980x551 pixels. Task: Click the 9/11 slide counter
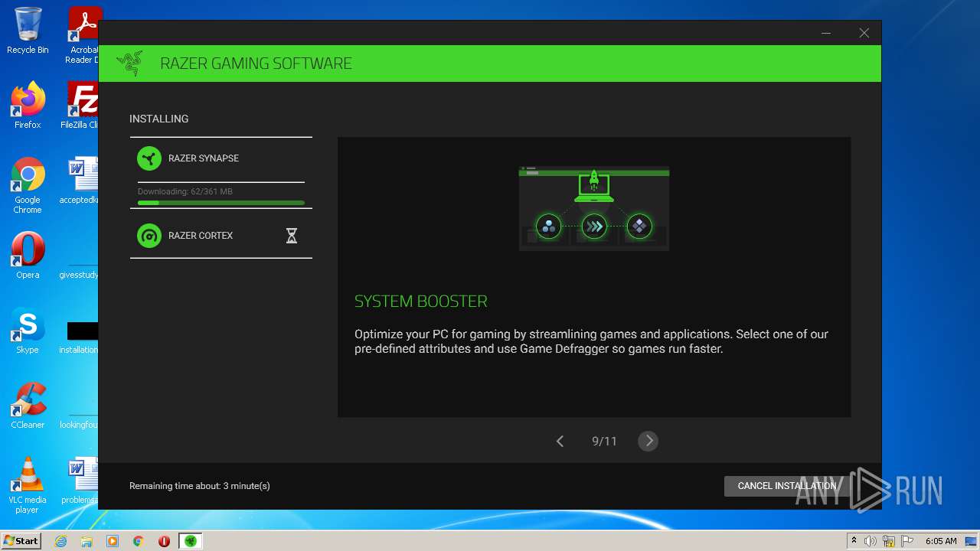(604, 442)
